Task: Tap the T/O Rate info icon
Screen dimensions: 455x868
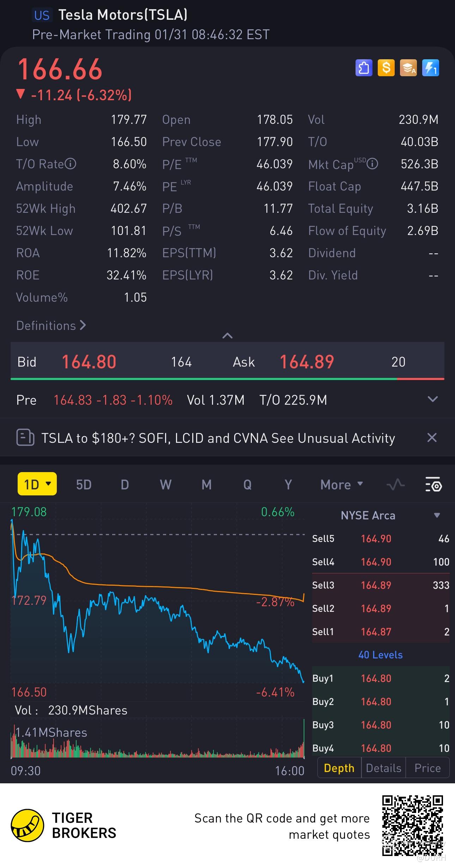Action: 71,164
